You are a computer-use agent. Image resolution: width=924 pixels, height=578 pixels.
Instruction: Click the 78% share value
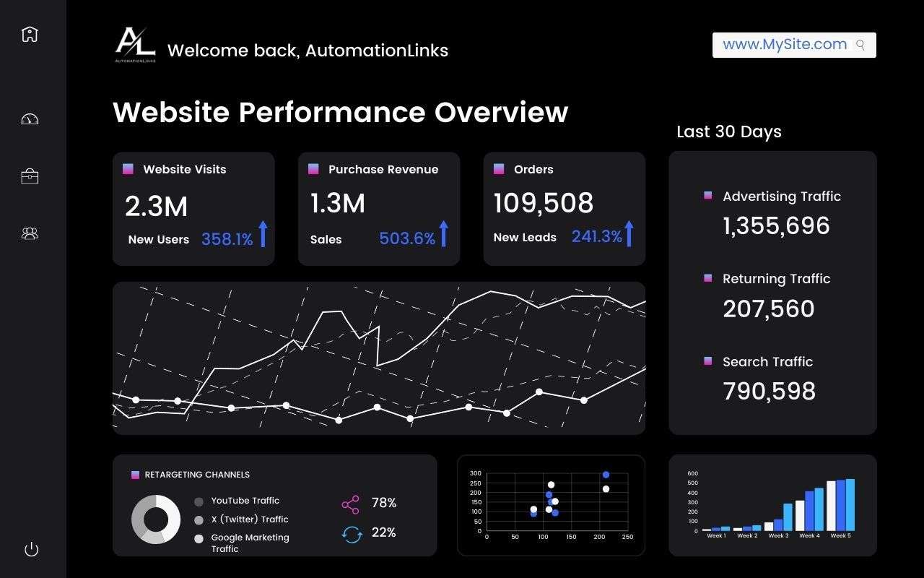tap(384, 503)
